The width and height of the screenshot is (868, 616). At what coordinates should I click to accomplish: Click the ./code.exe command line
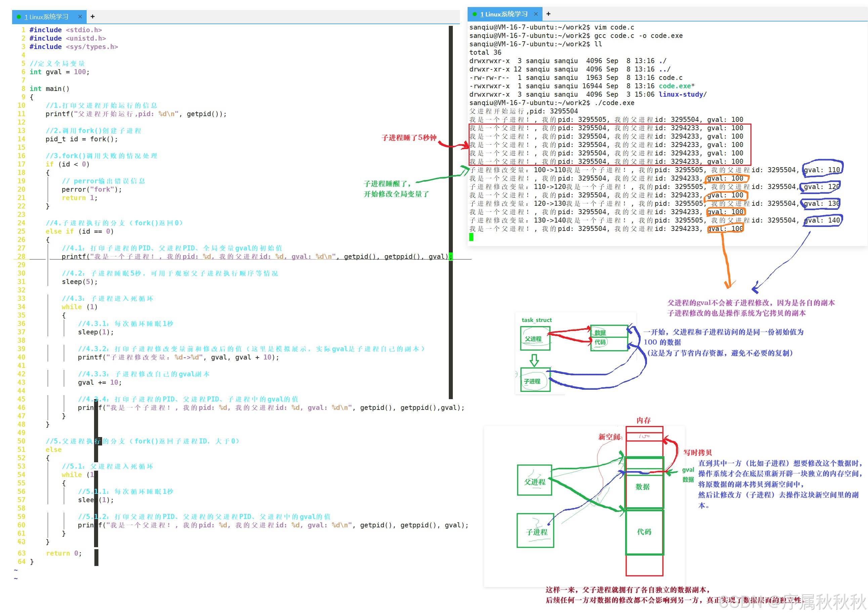coord(614,103)
